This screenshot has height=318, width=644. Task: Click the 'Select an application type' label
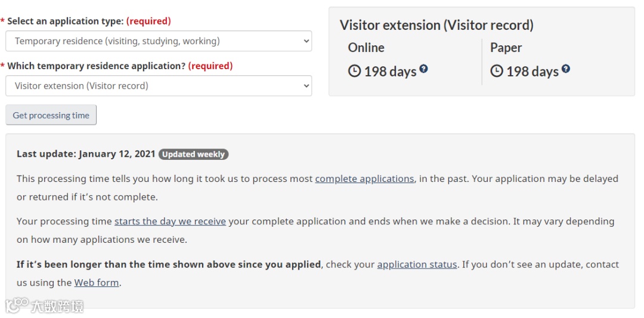click(x=65, y=21)
